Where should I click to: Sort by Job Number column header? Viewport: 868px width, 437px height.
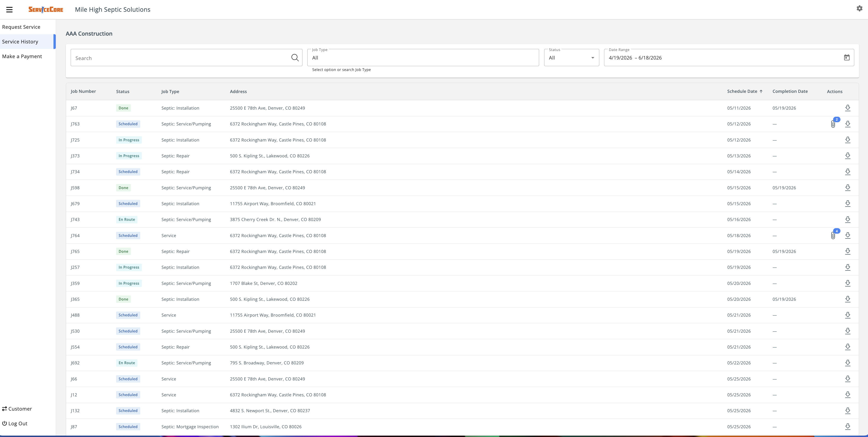(x=83, y=91)
